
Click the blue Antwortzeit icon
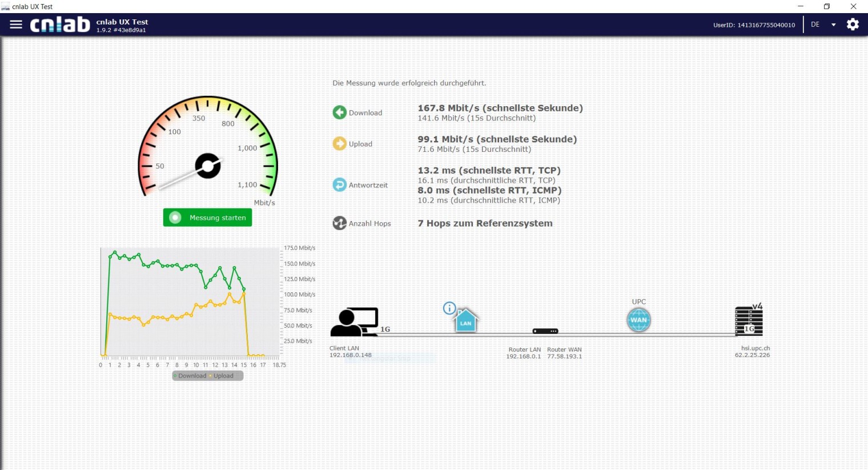(340, 185)
